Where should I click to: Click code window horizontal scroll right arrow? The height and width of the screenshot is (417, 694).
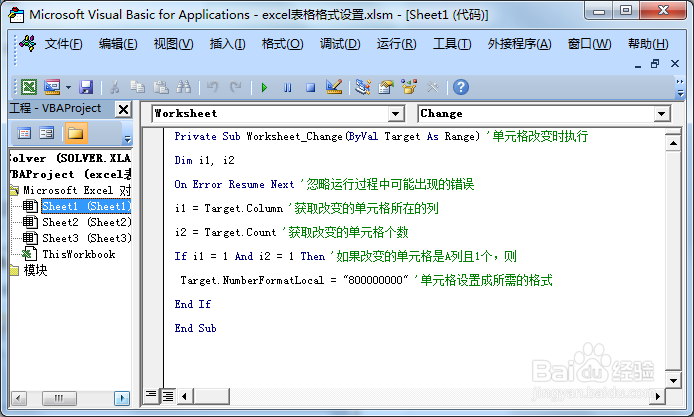[658, 396]
